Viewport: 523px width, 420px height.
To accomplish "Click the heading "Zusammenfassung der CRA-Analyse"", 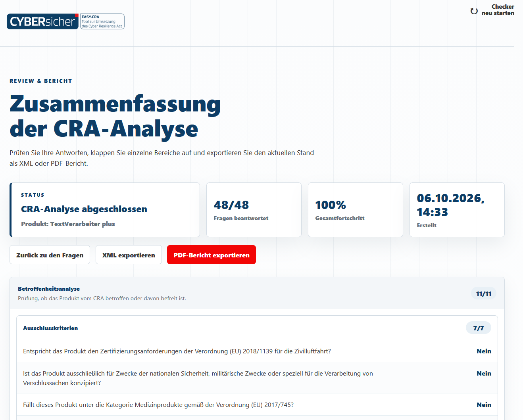I will pos(115,116).
